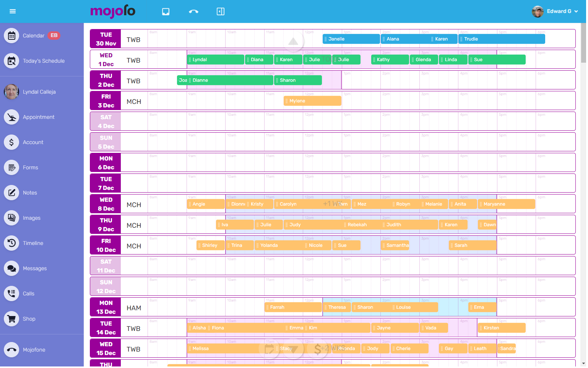
Task: Click the inbox tray icon in header
Action: [166, 11]
